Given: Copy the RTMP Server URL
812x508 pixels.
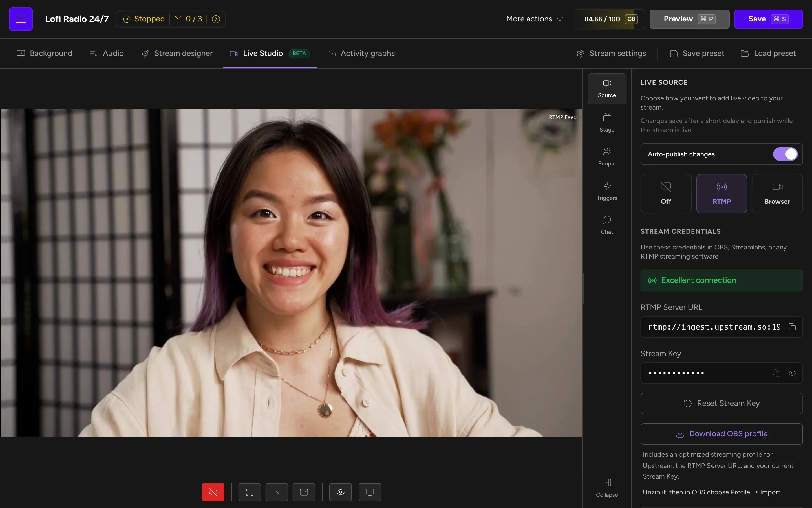Looking at the screenshot, I should (x=792, y=327).
